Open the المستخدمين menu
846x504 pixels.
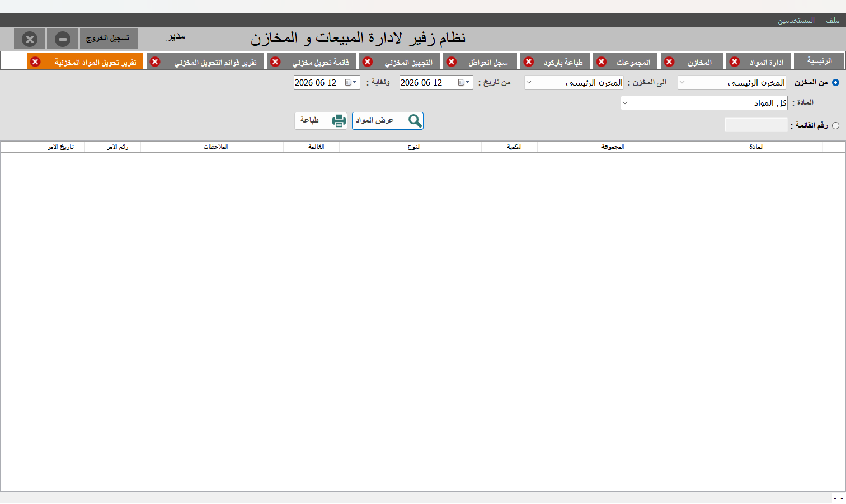pos(796,20)
